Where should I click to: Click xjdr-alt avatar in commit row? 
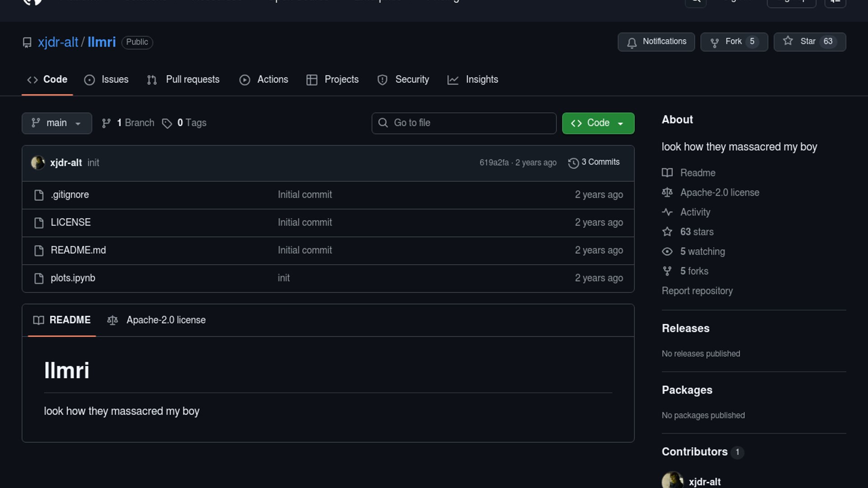pyautogui.click(x=38, y=163)
